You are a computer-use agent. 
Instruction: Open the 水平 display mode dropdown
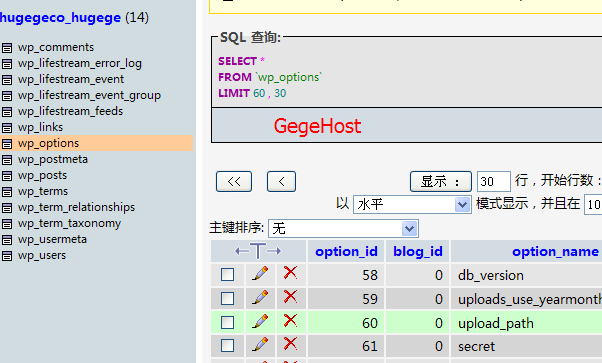[412, 204]
